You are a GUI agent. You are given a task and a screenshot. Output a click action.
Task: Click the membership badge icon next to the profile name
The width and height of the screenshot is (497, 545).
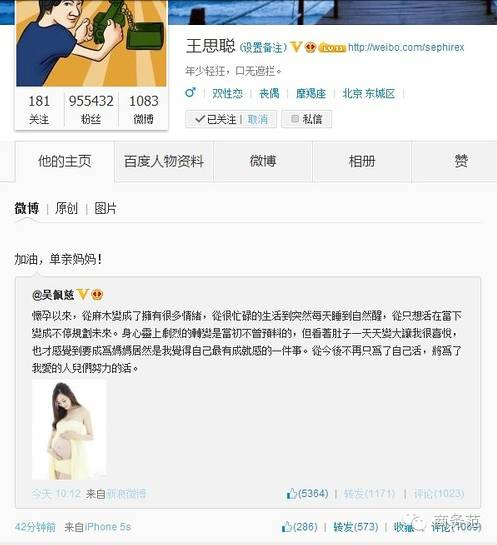pos(310,47)
